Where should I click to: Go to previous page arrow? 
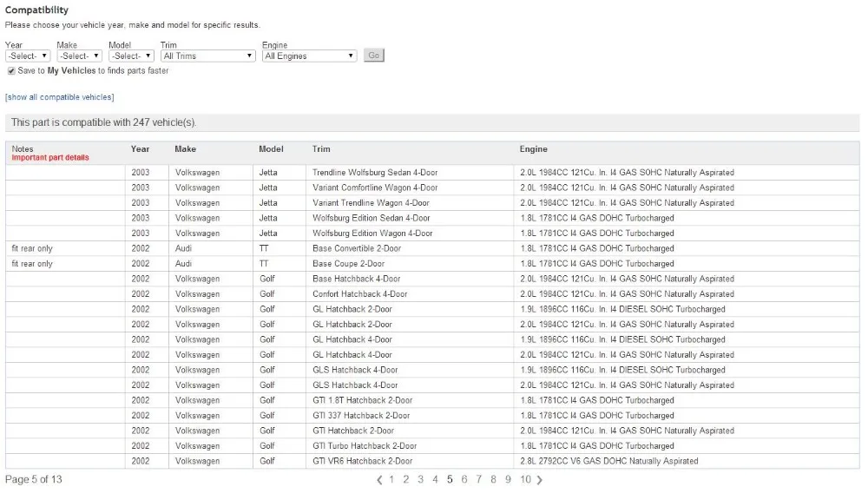click(379, 480)
